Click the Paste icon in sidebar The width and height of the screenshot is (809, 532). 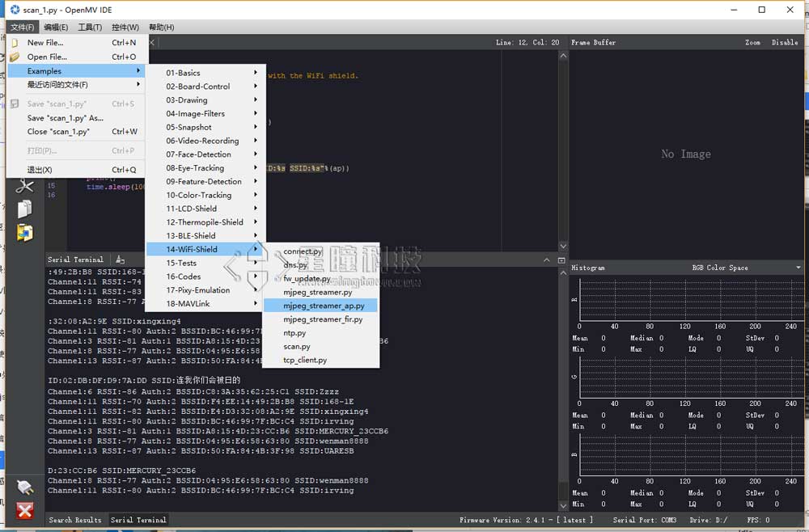click(24, 233)
